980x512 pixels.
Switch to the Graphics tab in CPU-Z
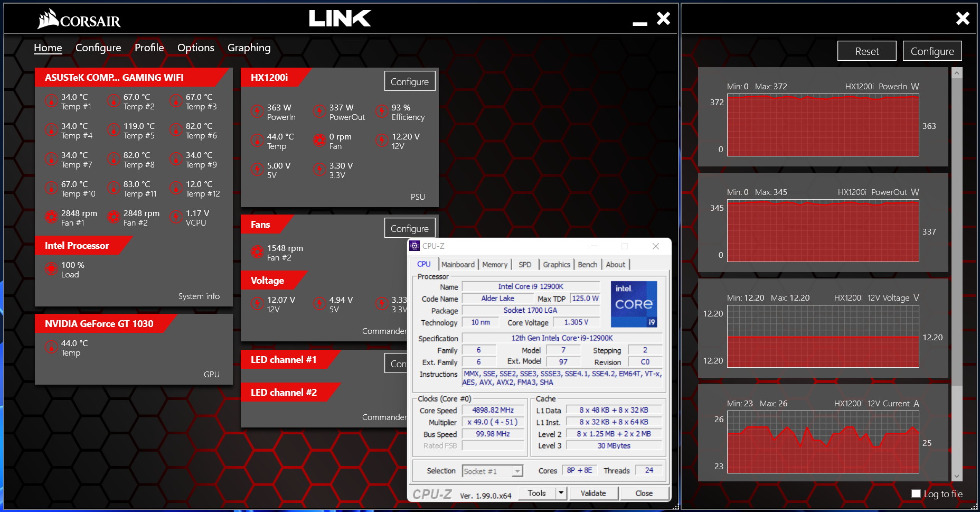[557, 264]
